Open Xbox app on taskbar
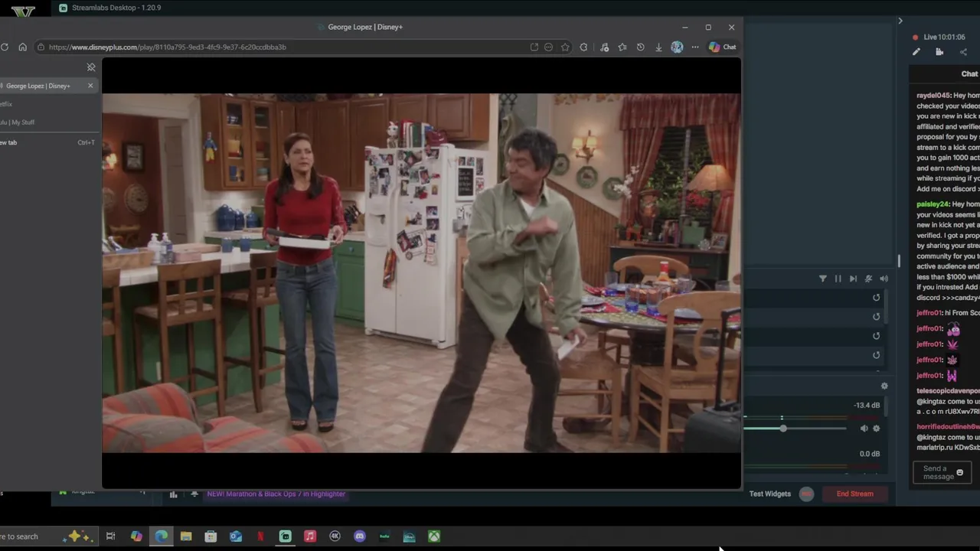This screenshot has height=551, width=980. pyautogui.click(x=434, y=536)
